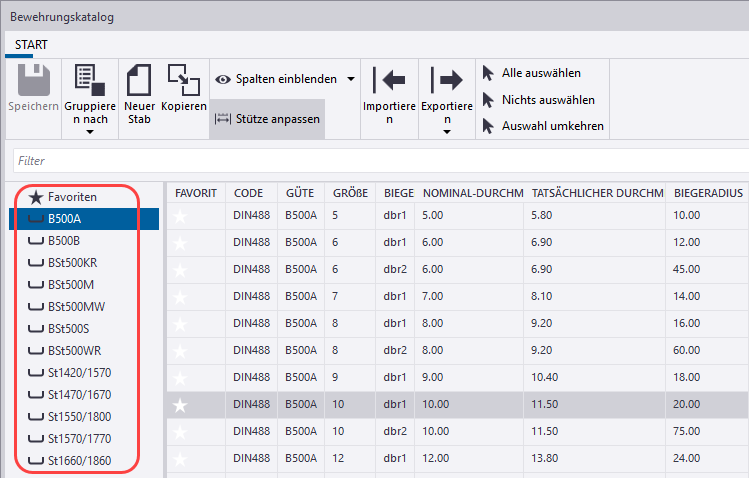Select BSt500KR in the grade list
749x478 pixels.
[72, 263]
